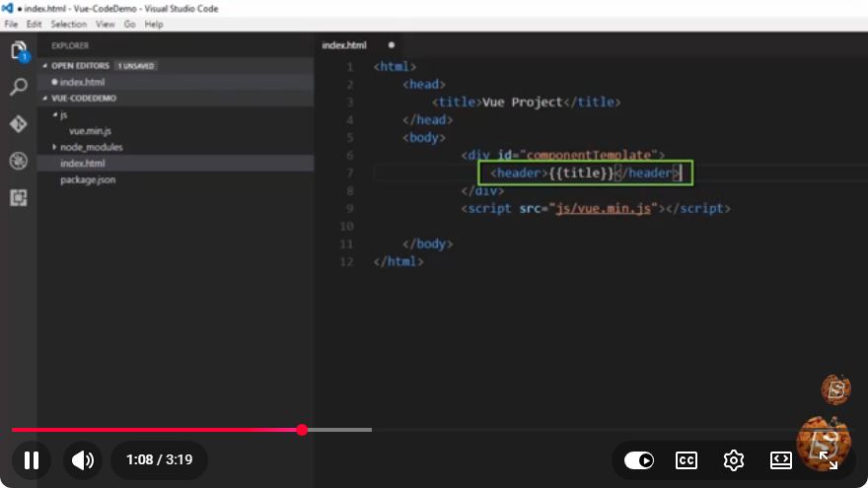Open the Debug icon in activity bar
The width and height of the screenshot is (868, 488).
[x=19, y=161]
